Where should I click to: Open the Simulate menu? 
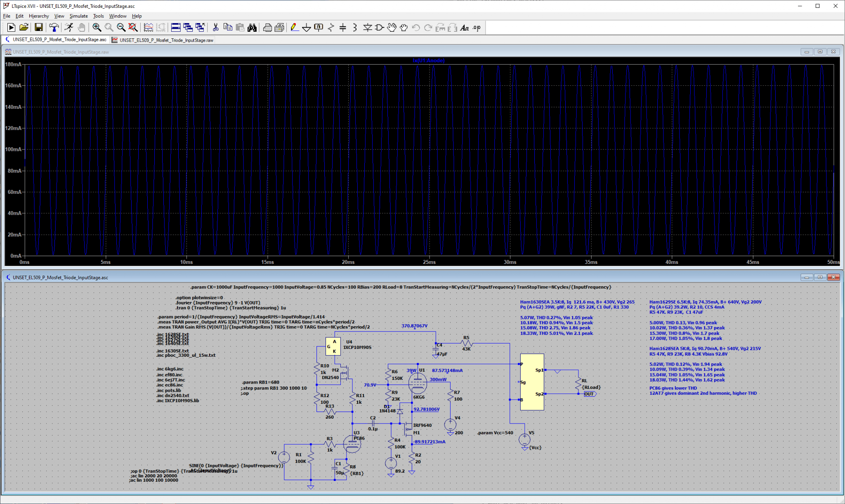78,16
